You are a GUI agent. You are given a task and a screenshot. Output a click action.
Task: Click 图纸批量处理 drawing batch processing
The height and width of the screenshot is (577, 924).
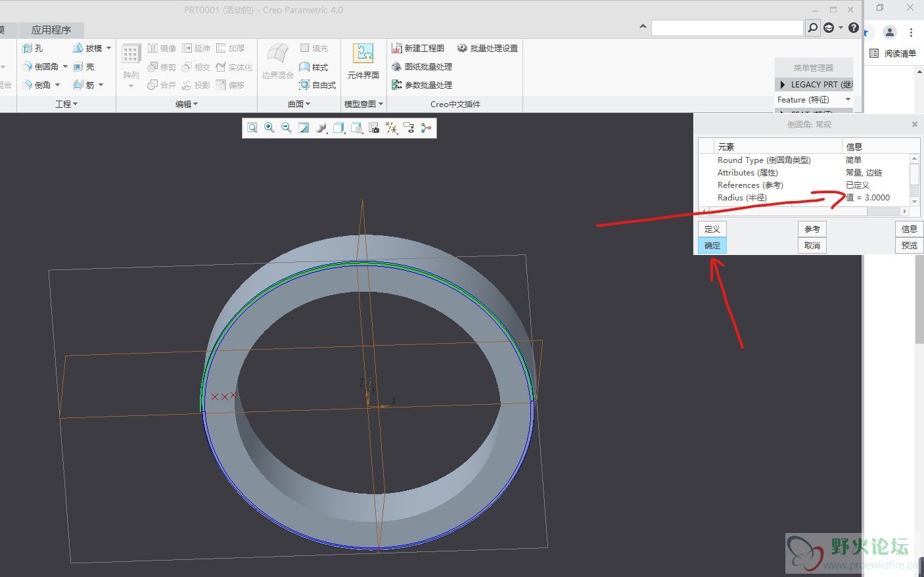coord(422,66)
